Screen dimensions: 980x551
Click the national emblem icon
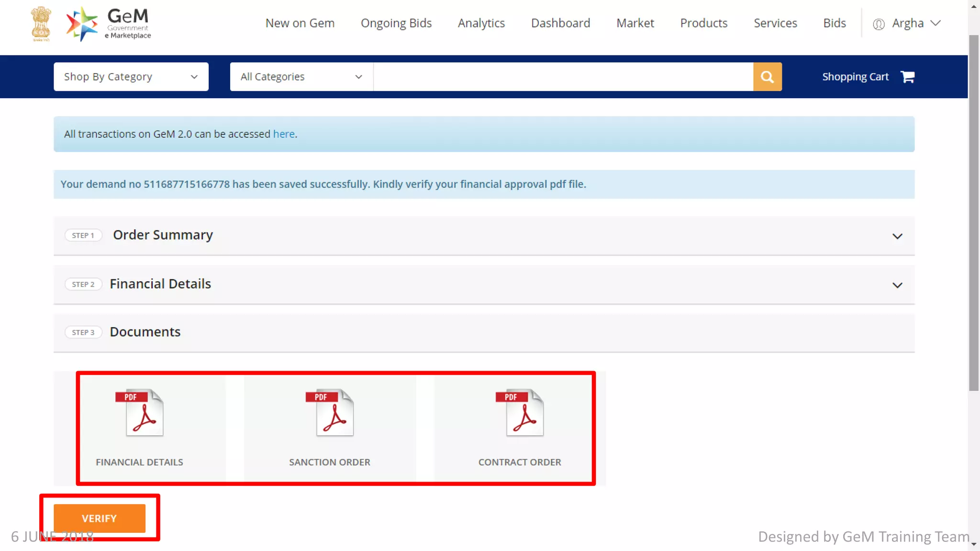click(x=41, y=23)
